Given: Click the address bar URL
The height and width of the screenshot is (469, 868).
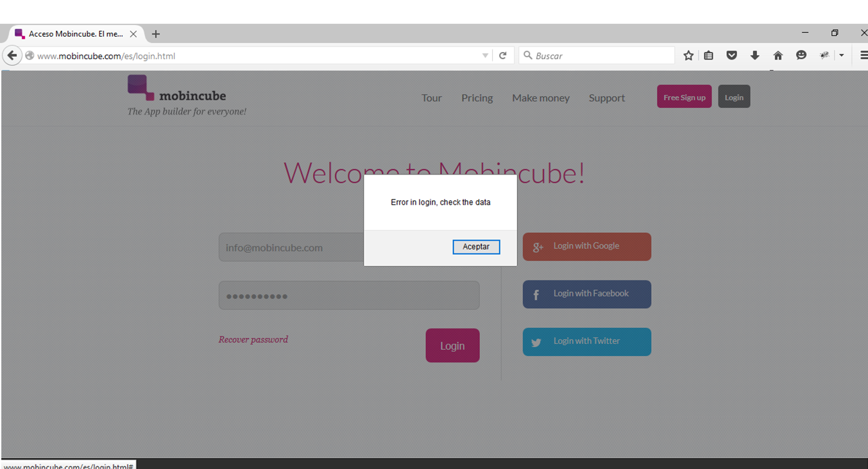Looking at the screenshot, I should click(106, 56).
